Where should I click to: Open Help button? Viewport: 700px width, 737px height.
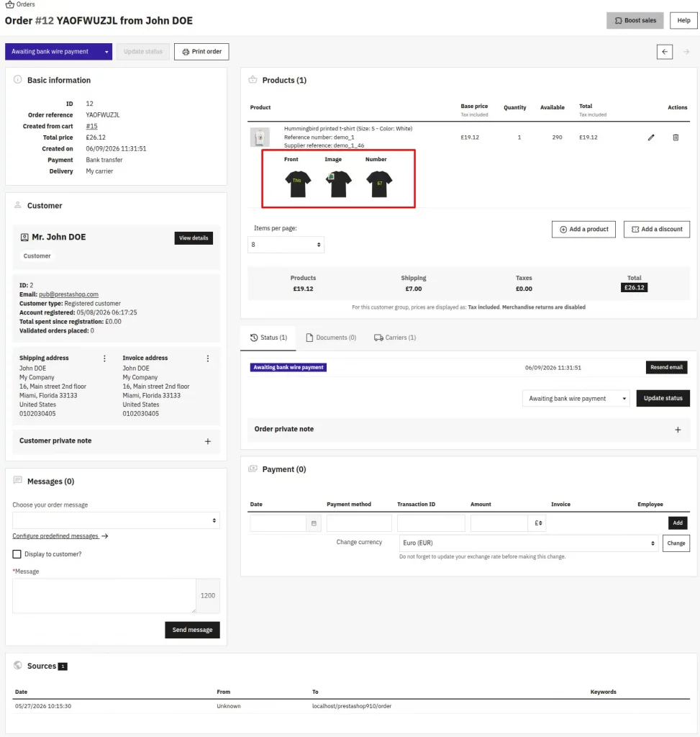(x=683, y=21)
